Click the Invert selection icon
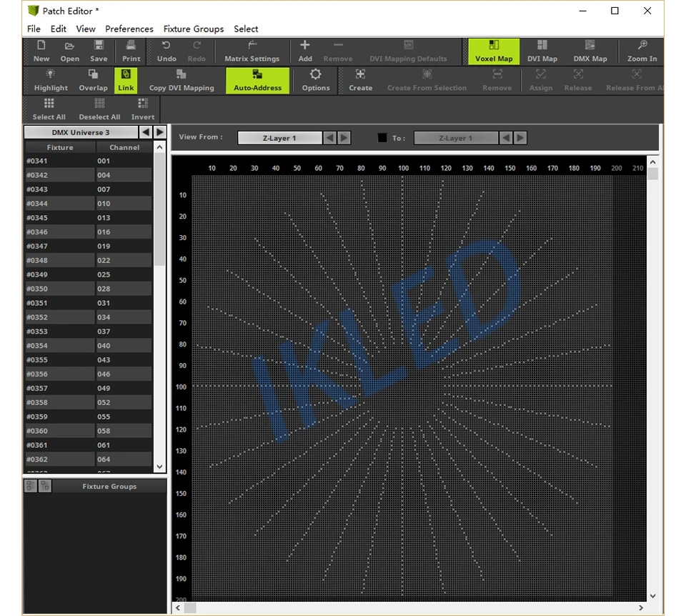Viewport: 686px width, 616px height. pyautogui.click(x=143, y=109)
